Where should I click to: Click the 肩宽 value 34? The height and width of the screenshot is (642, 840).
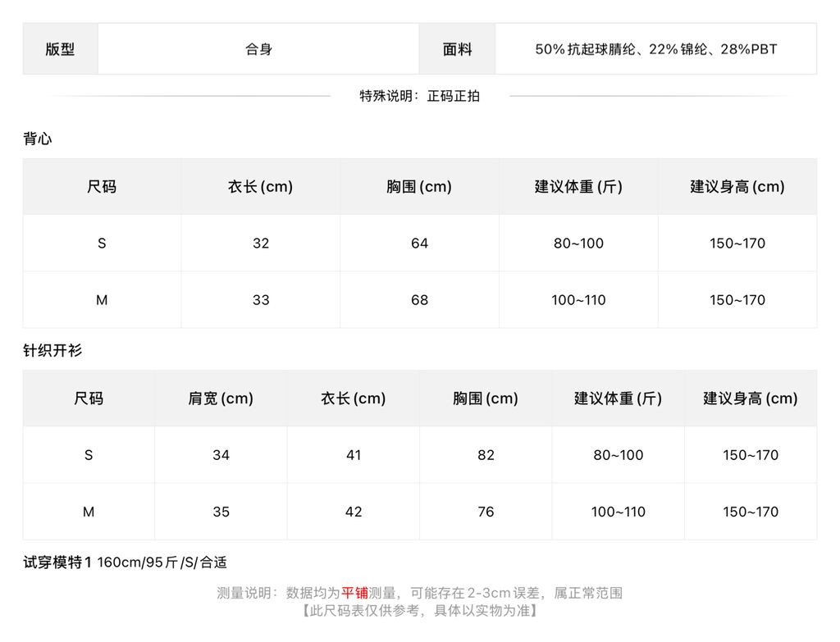click(221, 455)
